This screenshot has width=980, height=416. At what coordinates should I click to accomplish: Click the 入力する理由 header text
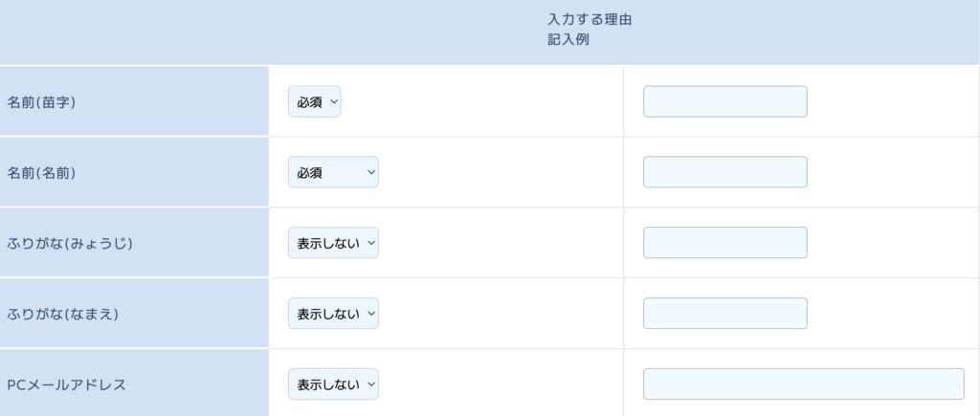click(580, 19)
